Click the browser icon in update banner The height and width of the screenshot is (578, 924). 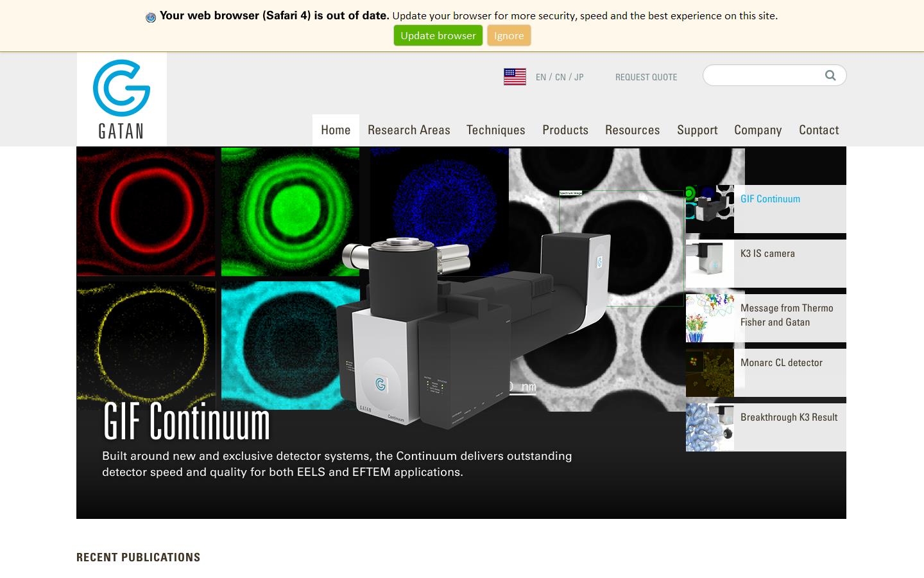[x=151, y=17]
